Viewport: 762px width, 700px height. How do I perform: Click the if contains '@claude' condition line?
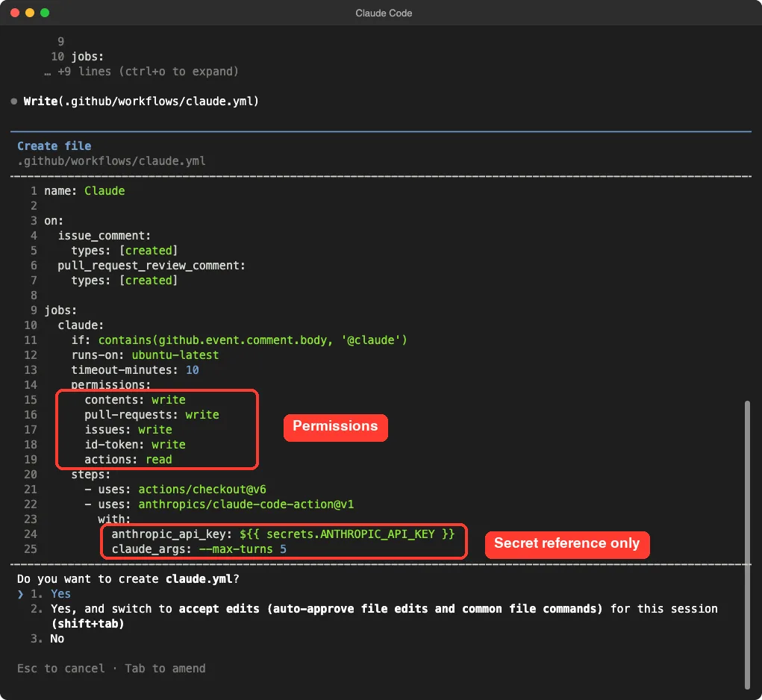tap(239, 340)
